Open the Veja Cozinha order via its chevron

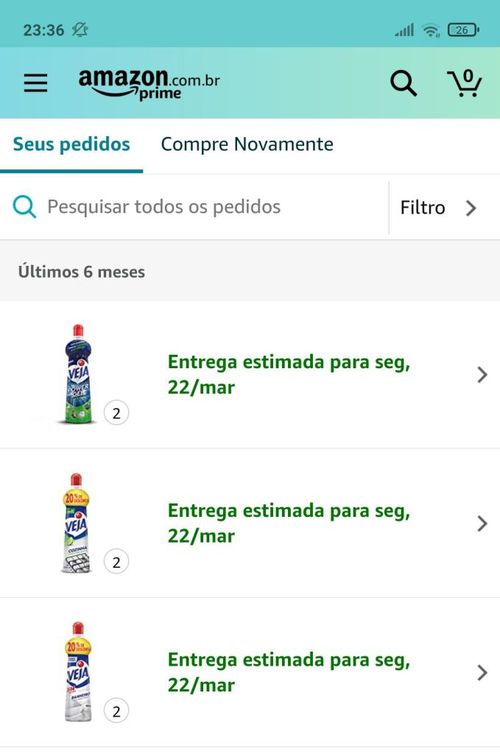[x=482, y=523]
